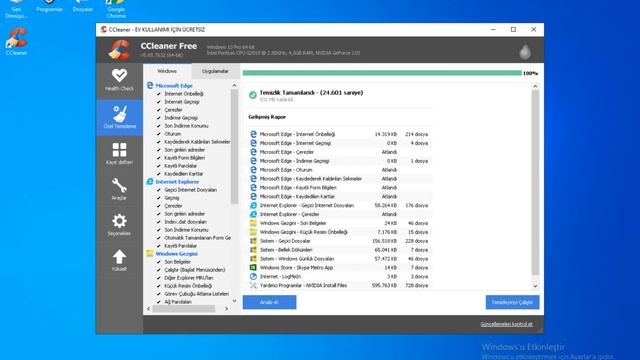Click cleaner list scroll down arrow
The width and height of the screenshot is (640, 360).
[234, 301]
